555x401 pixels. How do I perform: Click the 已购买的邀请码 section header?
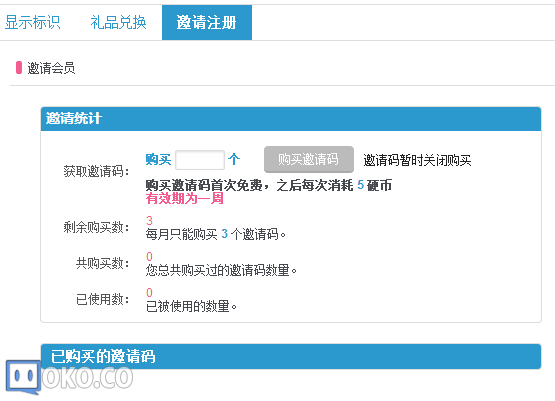click(x=291, y=356)
